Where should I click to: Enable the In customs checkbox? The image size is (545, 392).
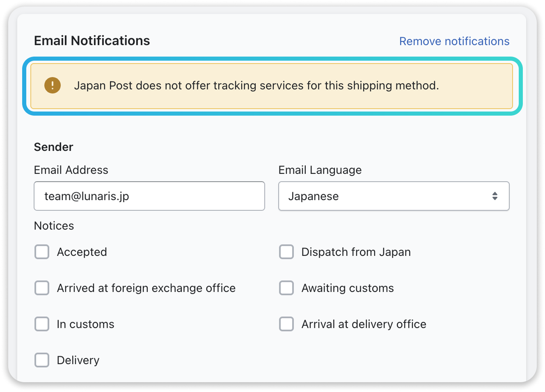tap(42, 324)
